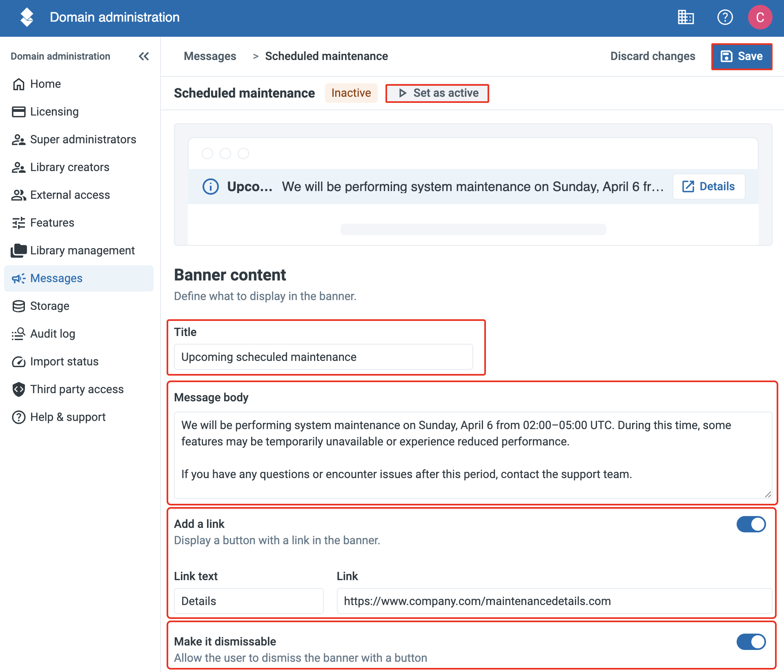The image size is (784, 672).
Task: Go back to Messages breadcrumb
Action: 210,56
